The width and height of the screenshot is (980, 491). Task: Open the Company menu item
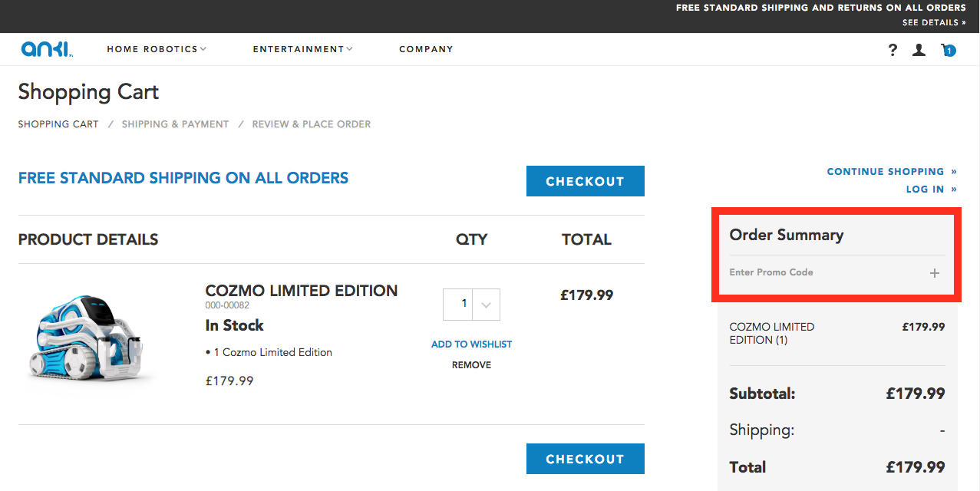tap(426, 49)
